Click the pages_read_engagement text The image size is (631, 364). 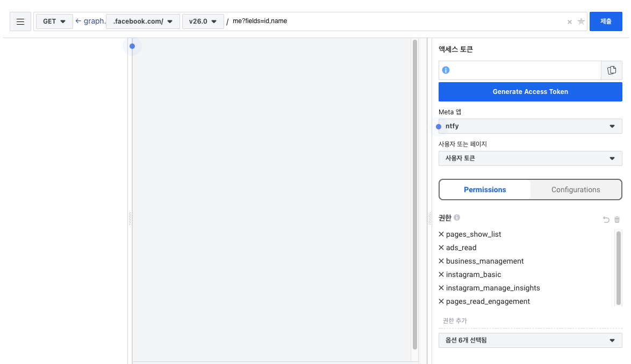click(x=488, y=301)
